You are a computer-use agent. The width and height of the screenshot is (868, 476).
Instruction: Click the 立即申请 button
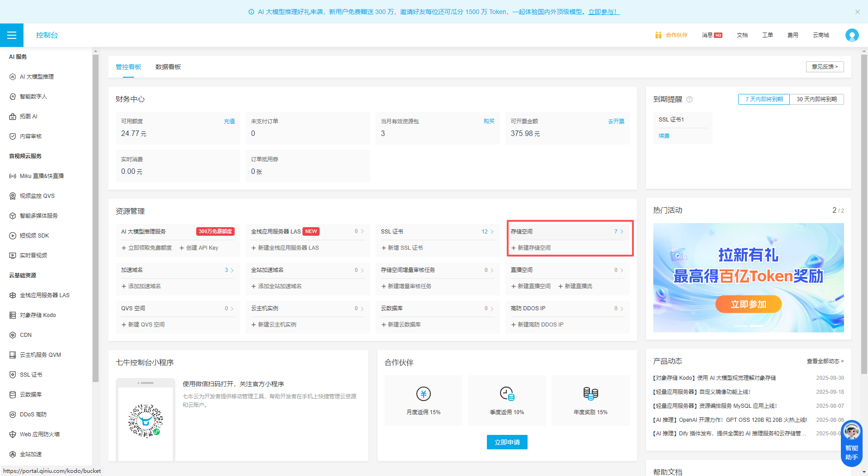tap(507, 442)
